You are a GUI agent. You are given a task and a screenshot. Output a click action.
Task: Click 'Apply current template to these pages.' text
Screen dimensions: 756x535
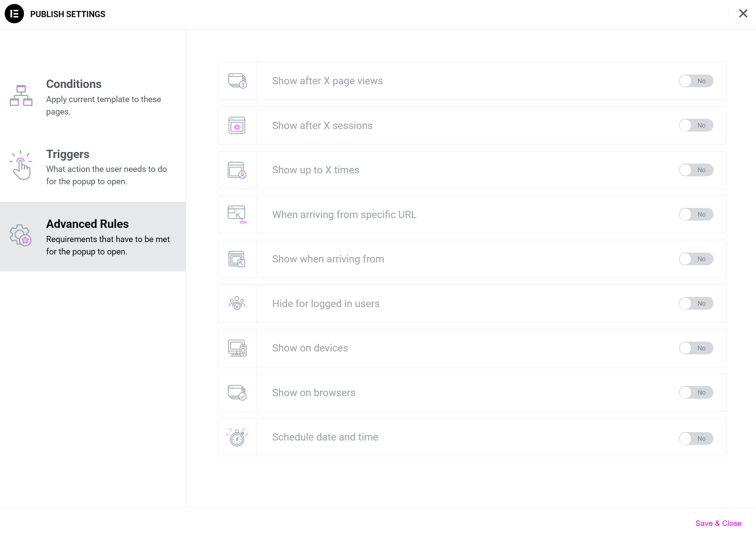pos(104,105)
